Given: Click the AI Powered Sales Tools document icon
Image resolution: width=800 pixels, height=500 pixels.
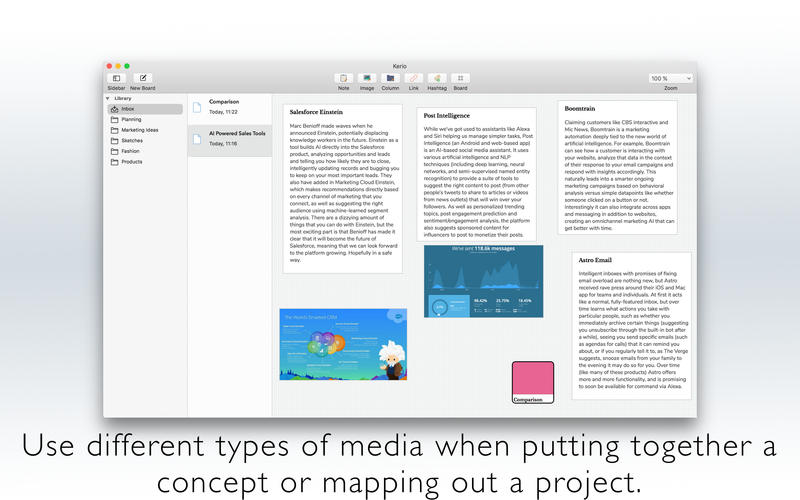Looking at the screenshot, I should (x=197, y=139).
